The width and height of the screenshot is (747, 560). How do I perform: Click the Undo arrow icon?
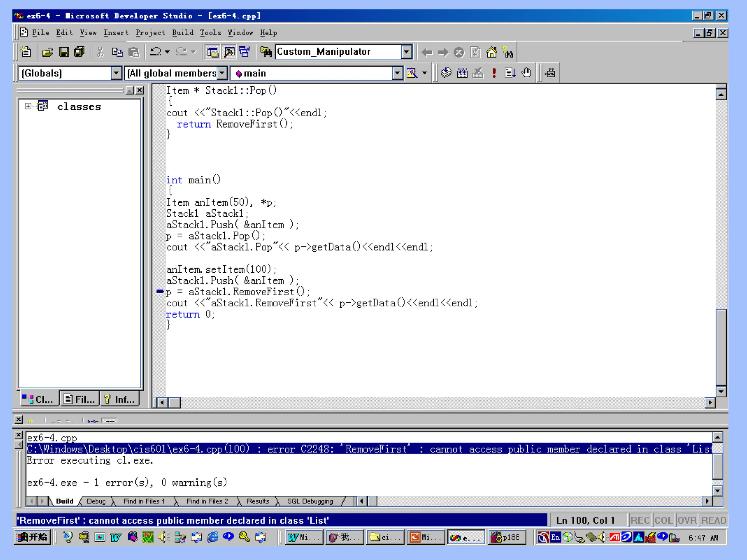pos(156,52)
